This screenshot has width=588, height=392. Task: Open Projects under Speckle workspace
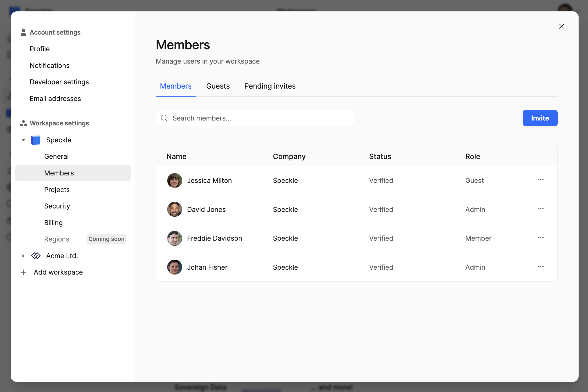tap(57, 190)
